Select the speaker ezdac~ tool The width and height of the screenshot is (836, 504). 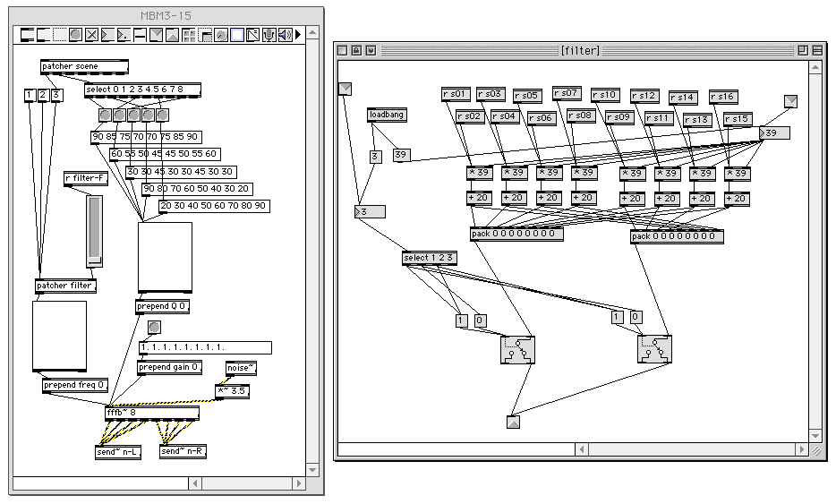click(285, 35)
